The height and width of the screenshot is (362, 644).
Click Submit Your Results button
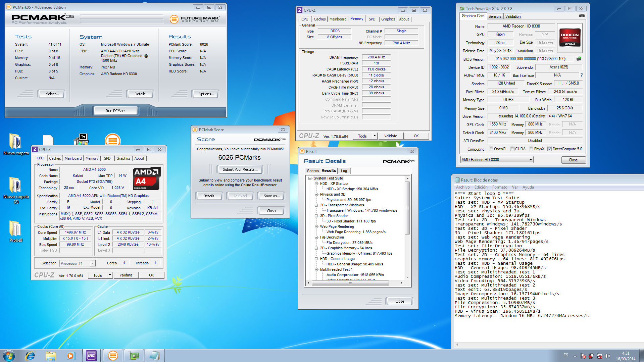pos(240,169)
